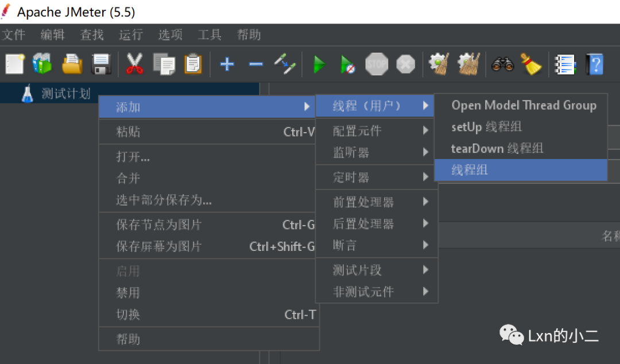Click the Start no pauses icon

tap(347, 64)
